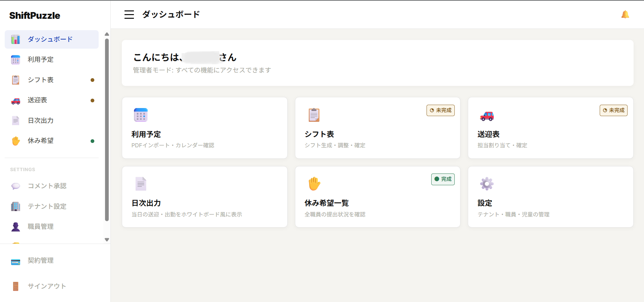Click サインアウト to sign out

52,286
